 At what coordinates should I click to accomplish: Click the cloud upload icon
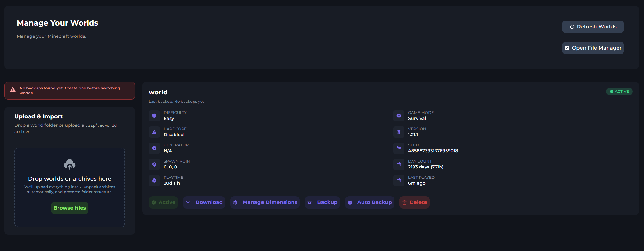click(70, 164)
